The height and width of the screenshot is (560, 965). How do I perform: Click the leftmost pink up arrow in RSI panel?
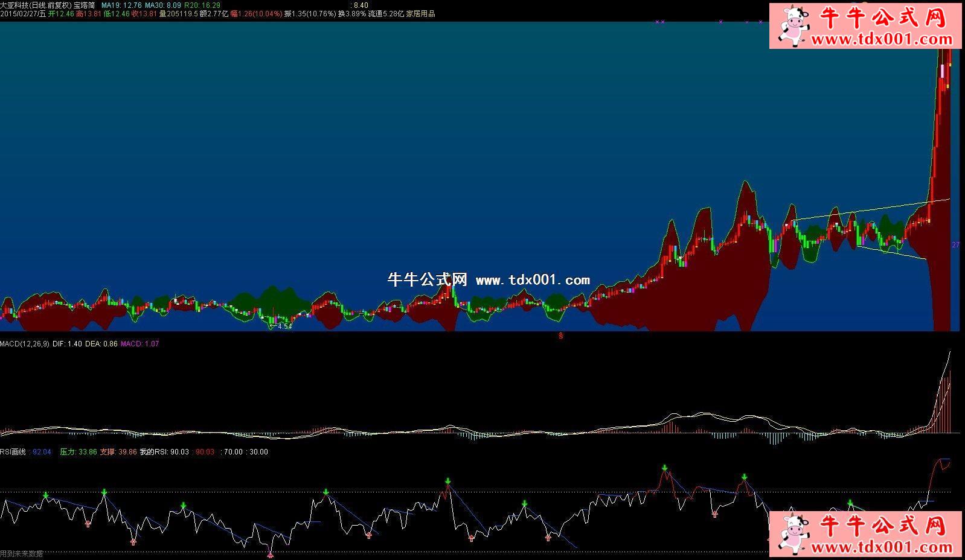click(88, 524)
